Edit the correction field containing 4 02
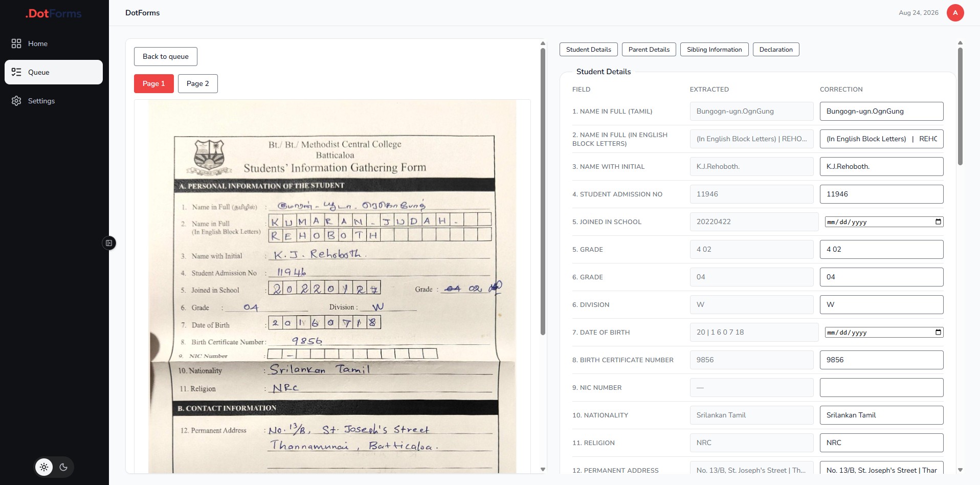Image resolution: width=980 pixels, height=485 pixels. click(x=882, y=249)
